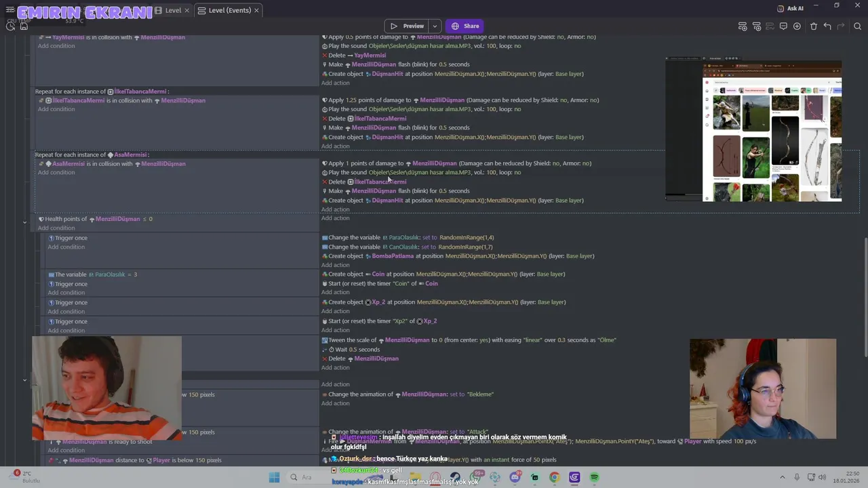Select 'Start (or reset) the timer "Coin"' action

[380, 283]
